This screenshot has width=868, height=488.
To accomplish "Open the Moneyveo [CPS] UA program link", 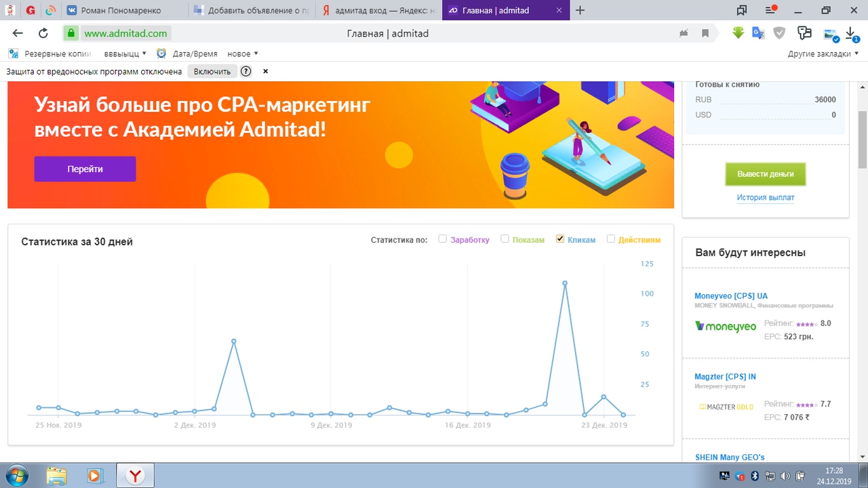I will point(731,296).
